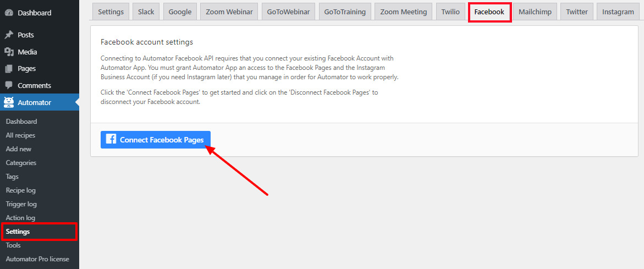Click the Comments speech bubble icon
Screen dimensions: 644x269
(x=9, y=85)
